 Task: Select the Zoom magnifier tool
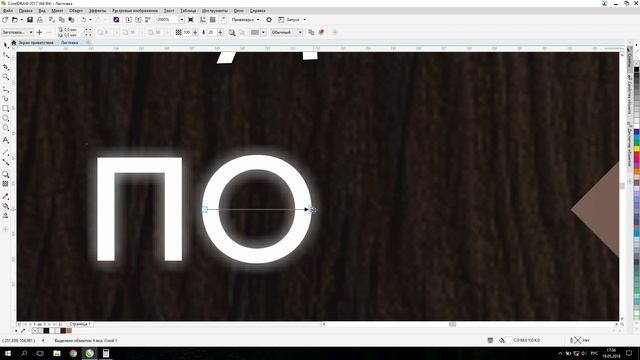tap(6, 77)
